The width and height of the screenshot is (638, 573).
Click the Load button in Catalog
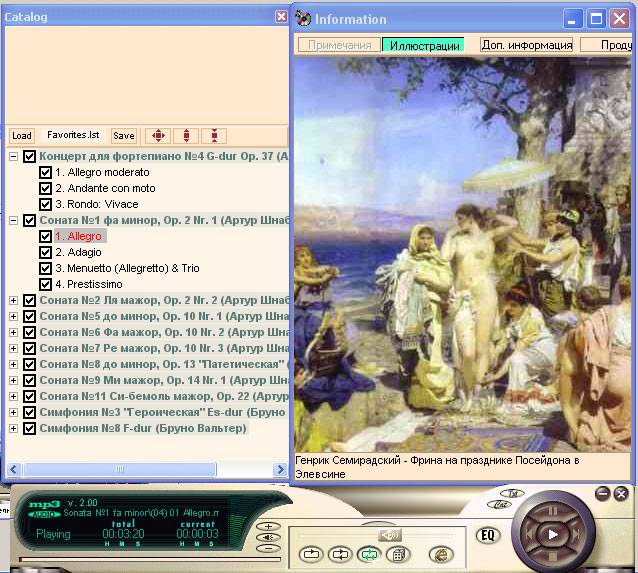(x=22, y=136)
